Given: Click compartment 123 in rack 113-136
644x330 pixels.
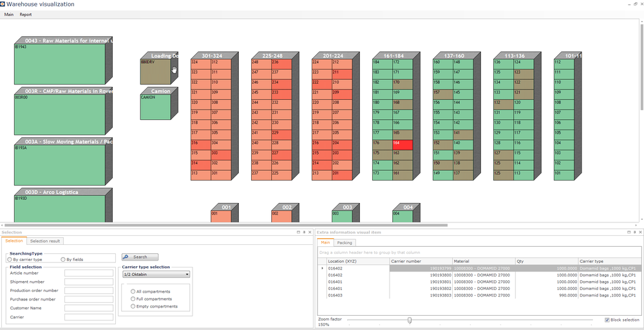Looking at the screenshot, I should coord(523,74).
